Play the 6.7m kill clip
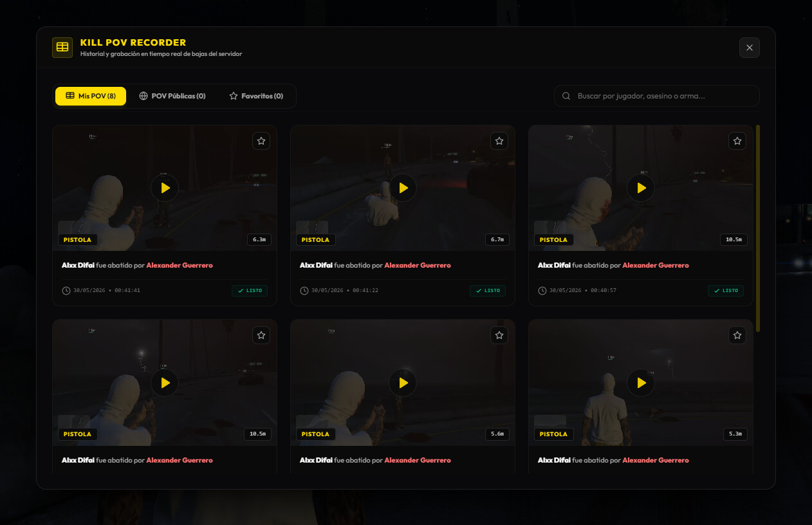This screenshot has height=525, width=812. click(x=403, y=188)
